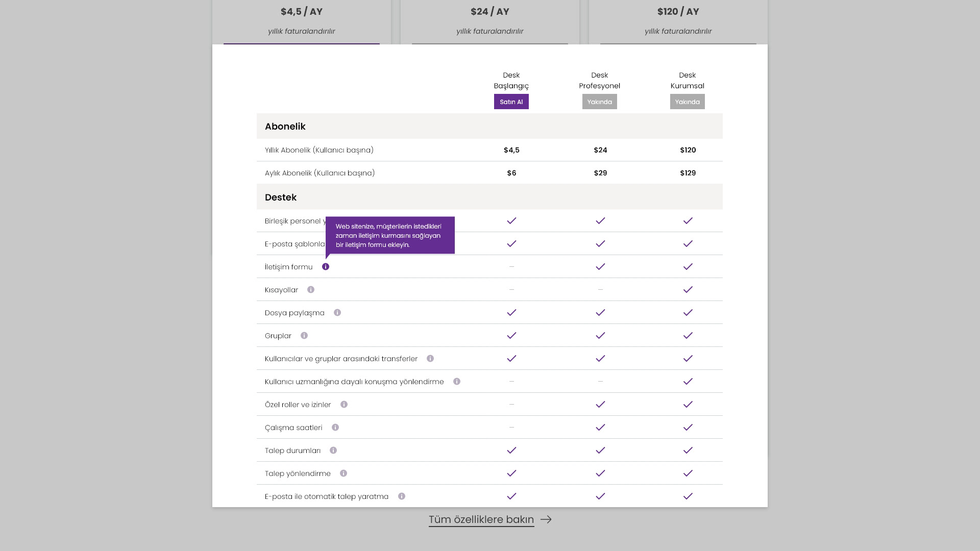Select the $4,5 / AY plan card
Viewport: 980px width, 551px height.
point(301,20)
